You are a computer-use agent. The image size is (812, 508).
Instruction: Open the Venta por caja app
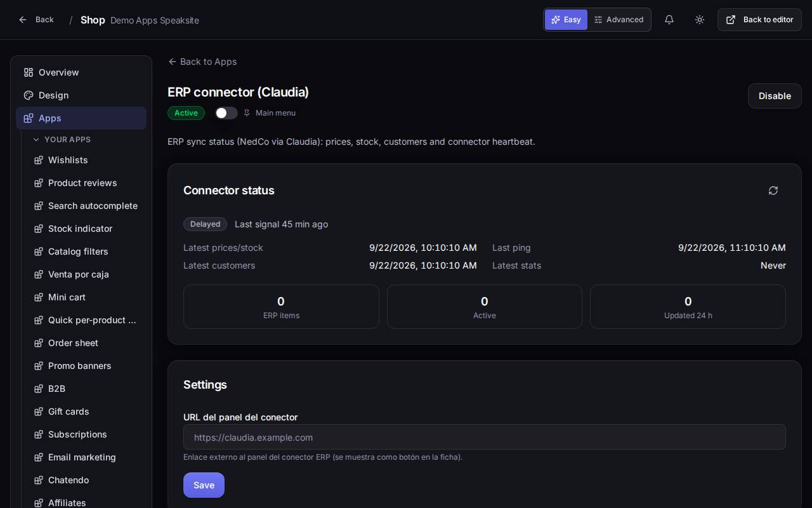click(x=86, y=274)
